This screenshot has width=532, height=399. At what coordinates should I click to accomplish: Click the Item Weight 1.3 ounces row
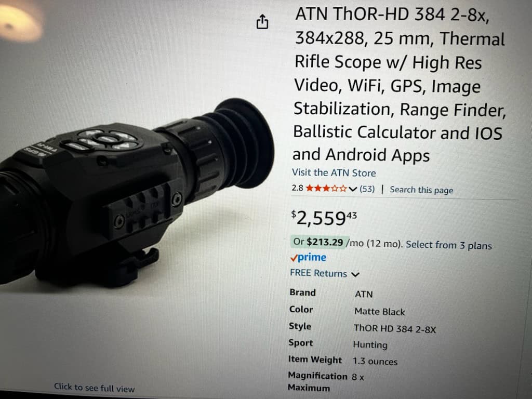(x=343, y=361)
